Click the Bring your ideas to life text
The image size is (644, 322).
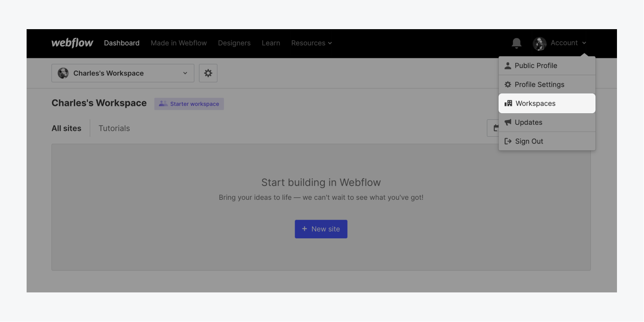coord(321,198)
